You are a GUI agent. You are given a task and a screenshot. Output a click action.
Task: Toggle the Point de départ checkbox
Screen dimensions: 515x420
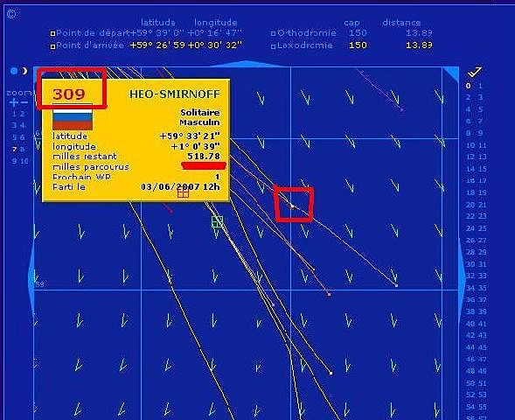pos(52,33)
